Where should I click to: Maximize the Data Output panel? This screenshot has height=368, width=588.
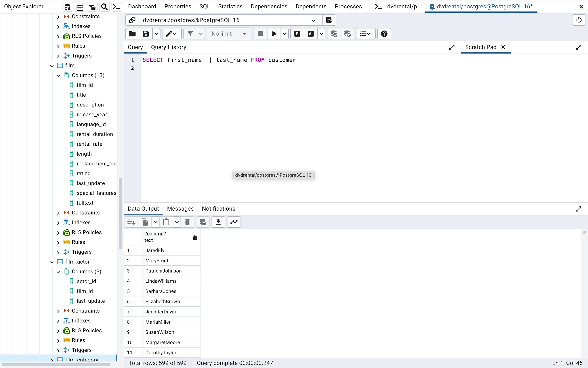click(x=579, y=209)
